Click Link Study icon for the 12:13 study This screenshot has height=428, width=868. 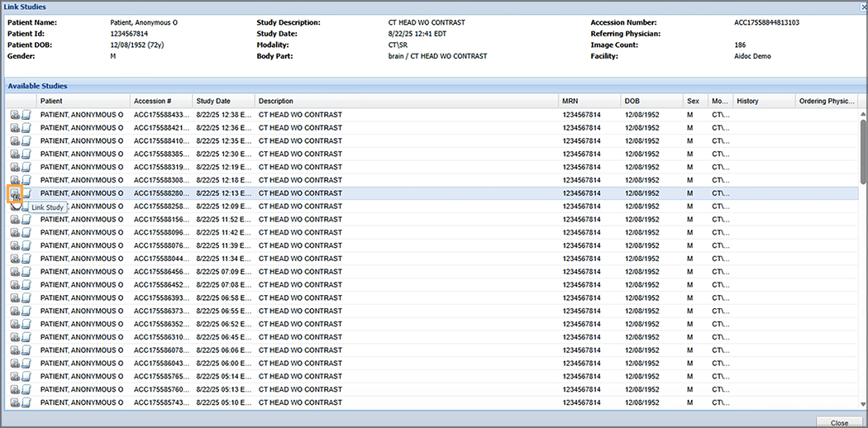coord(15,193)
